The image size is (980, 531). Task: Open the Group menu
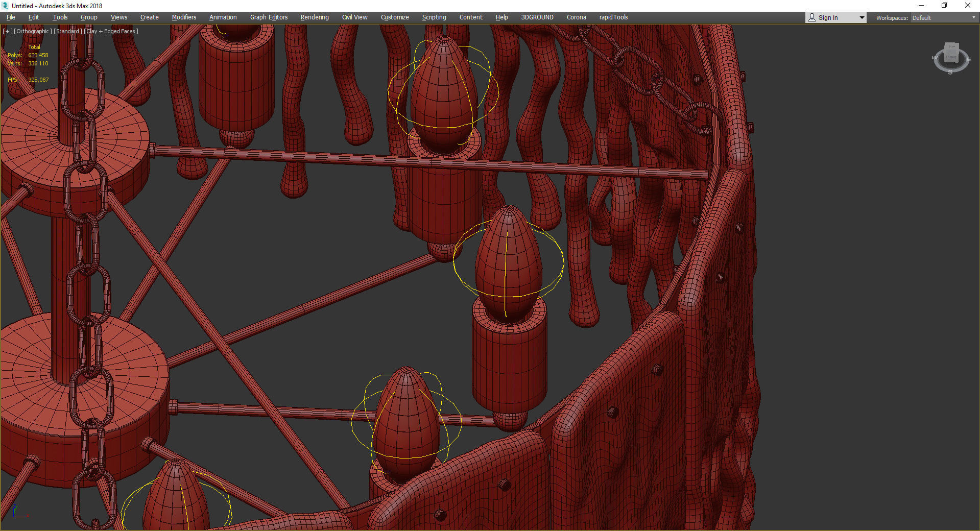[x=89, y=17]
